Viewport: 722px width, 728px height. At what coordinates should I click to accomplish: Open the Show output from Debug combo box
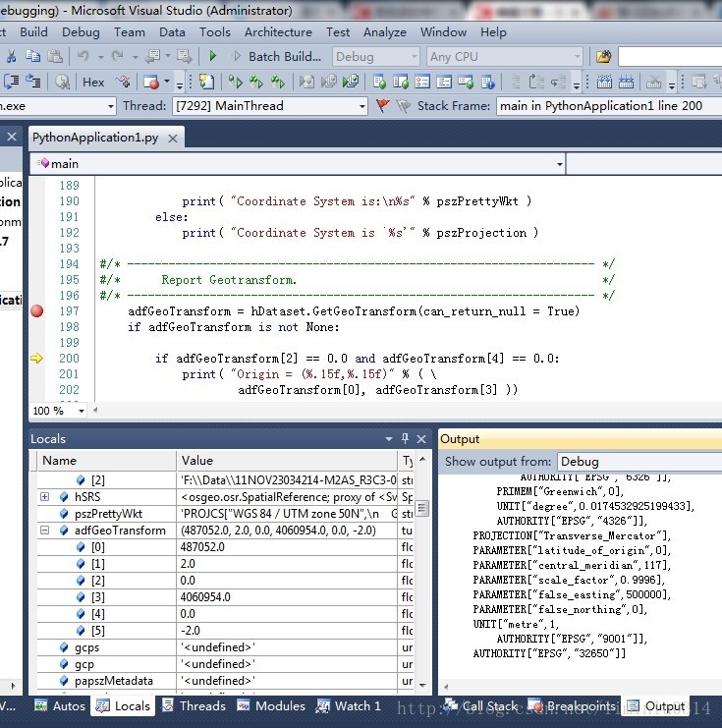[x=639, y=461]
